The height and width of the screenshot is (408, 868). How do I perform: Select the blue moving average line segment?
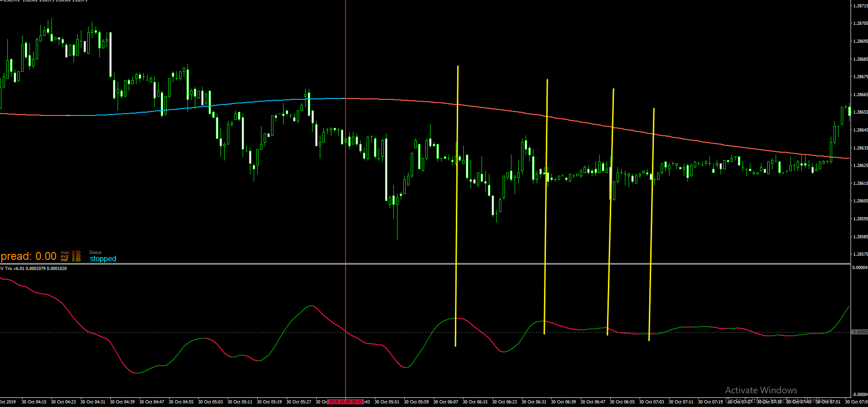click(x=207, y=107)
